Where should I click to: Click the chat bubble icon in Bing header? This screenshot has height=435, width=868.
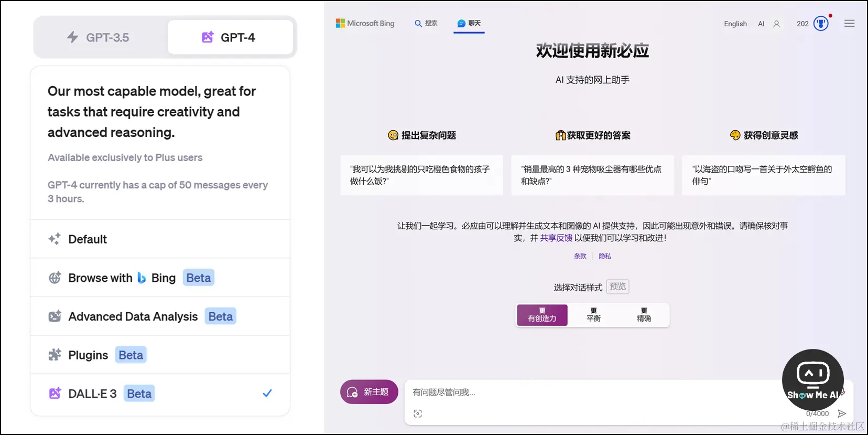pyautogui.click(x=461, y=24)
